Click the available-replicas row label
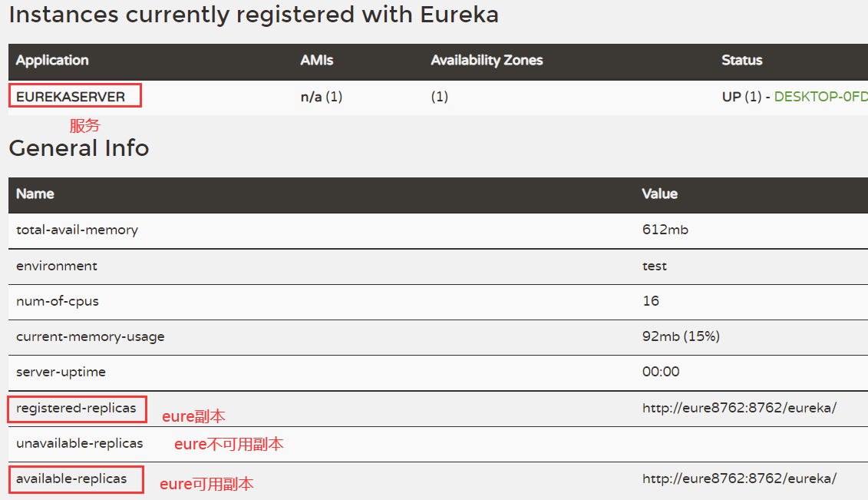The width and height of the screenshot is (868, 500). 71,478
